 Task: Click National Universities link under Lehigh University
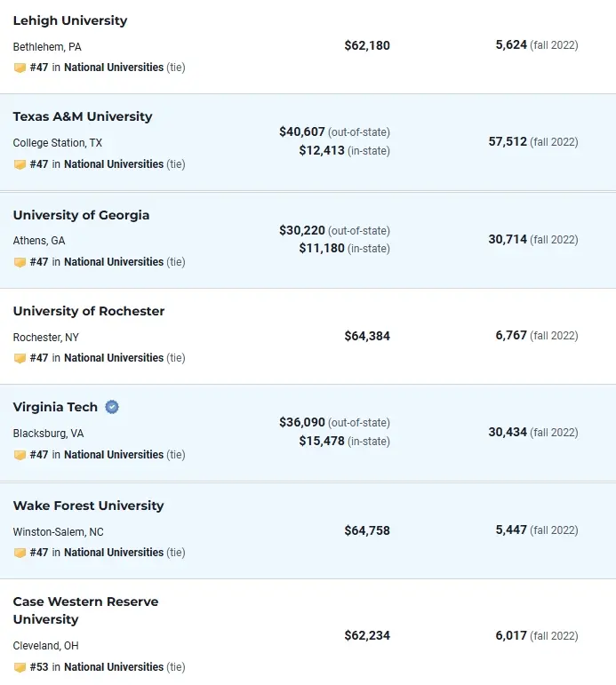click(x=114, y=68)
